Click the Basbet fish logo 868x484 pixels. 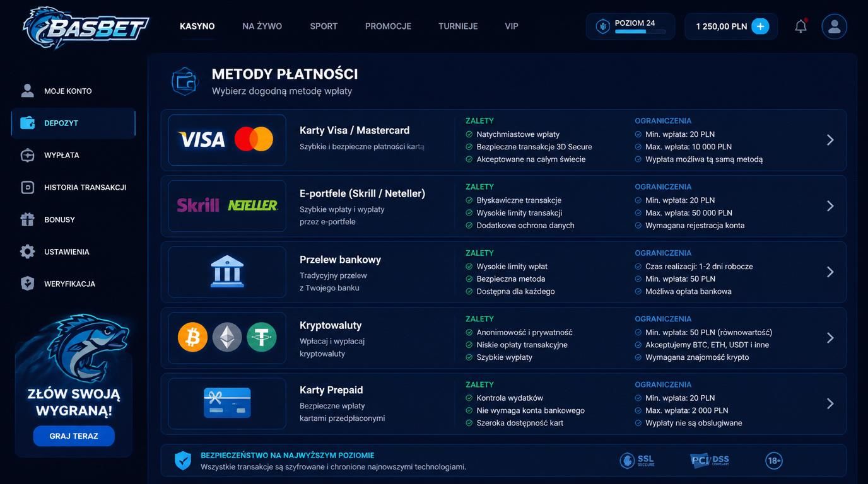pyautogui.click(x=86, y=27)
